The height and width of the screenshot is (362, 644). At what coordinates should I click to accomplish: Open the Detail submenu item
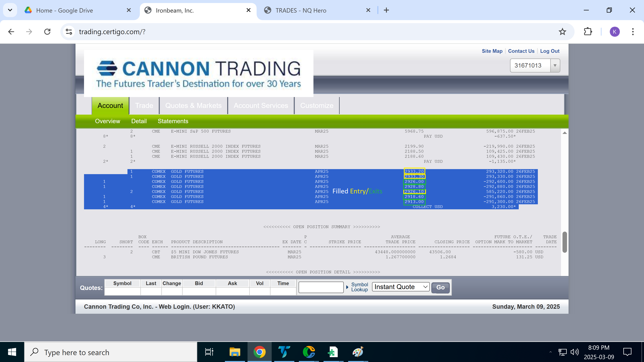(139, 121)
